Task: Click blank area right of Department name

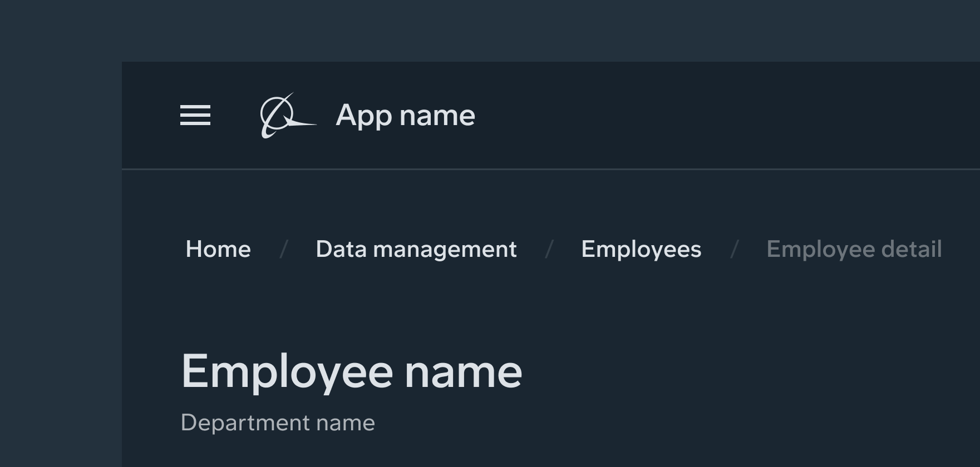Action: tap(668, 423)
